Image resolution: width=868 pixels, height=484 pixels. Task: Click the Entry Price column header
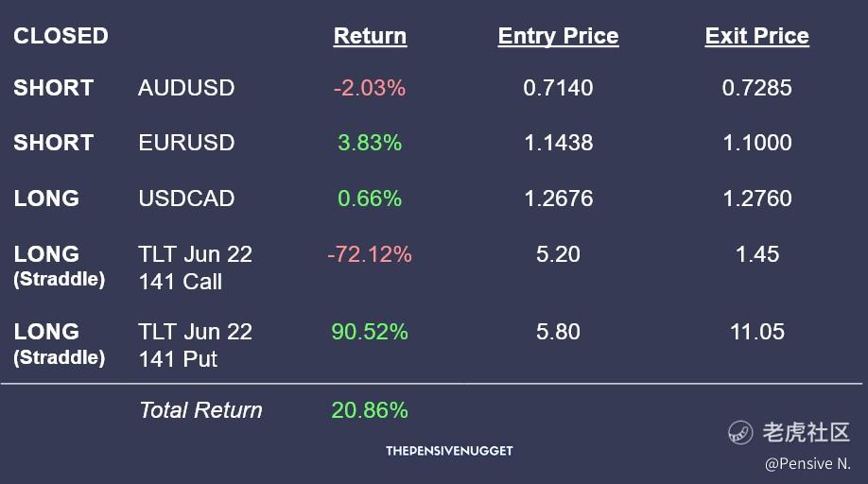coord(558,36)
